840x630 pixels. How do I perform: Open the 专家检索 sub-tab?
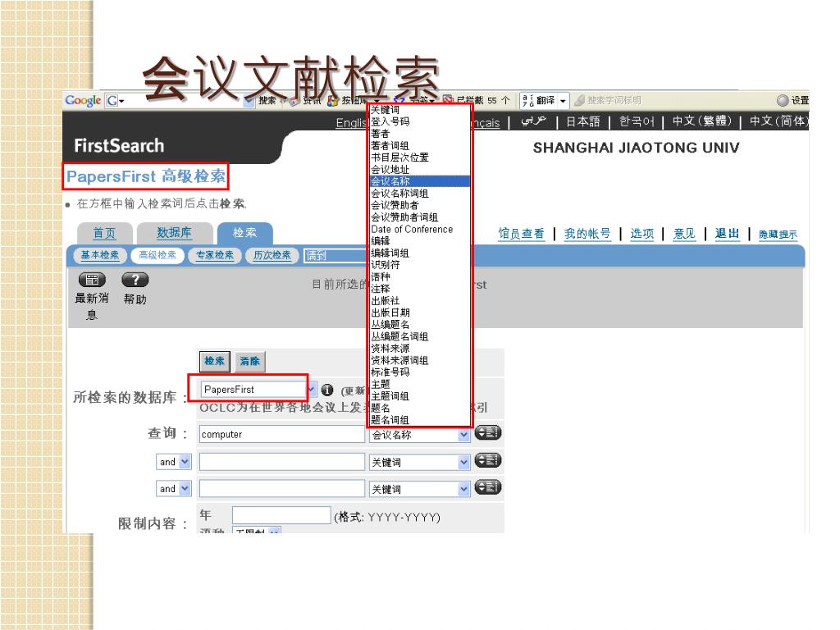pyautogui.click(x=215, y=256)
